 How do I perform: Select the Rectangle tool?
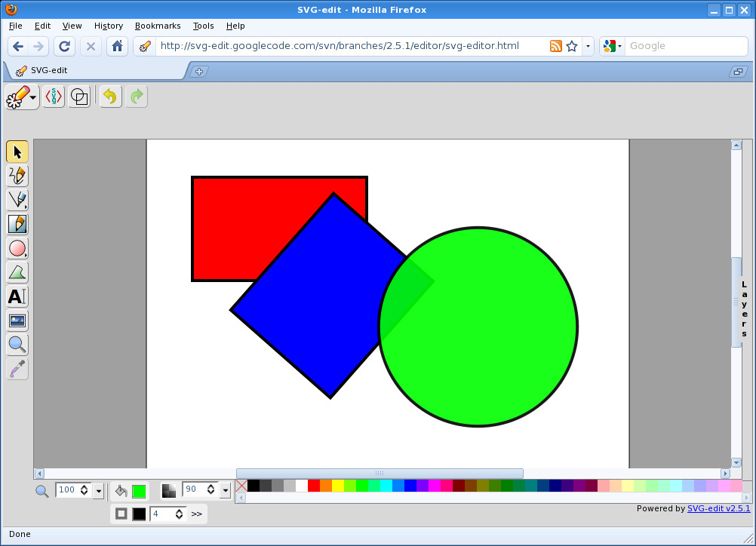pyautogui.click(x=17, y=224)
